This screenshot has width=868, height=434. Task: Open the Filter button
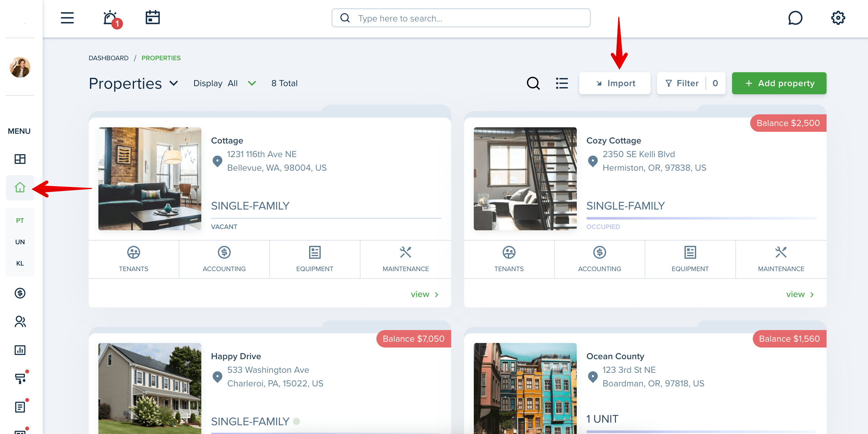click(x=691, y=83)
